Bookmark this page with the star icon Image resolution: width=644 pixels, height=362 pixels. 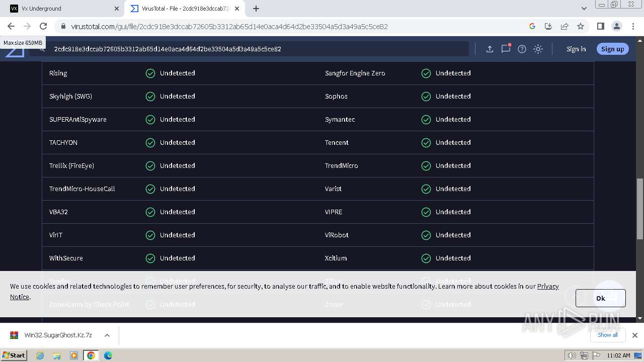point(581,26)
